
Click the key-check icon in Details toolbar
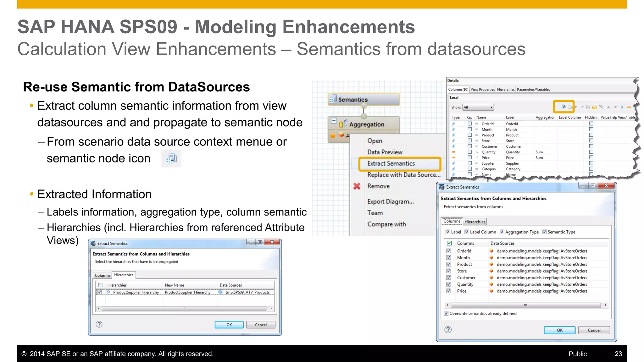[602, 107]
